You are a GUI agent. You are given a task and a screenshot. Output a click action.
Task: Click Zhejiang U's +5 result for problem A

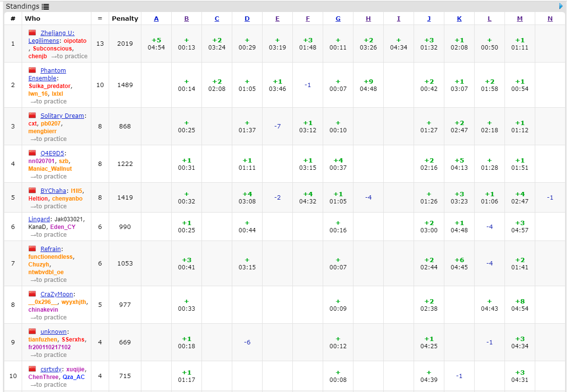pyautogui.click(x=156, y=40)
